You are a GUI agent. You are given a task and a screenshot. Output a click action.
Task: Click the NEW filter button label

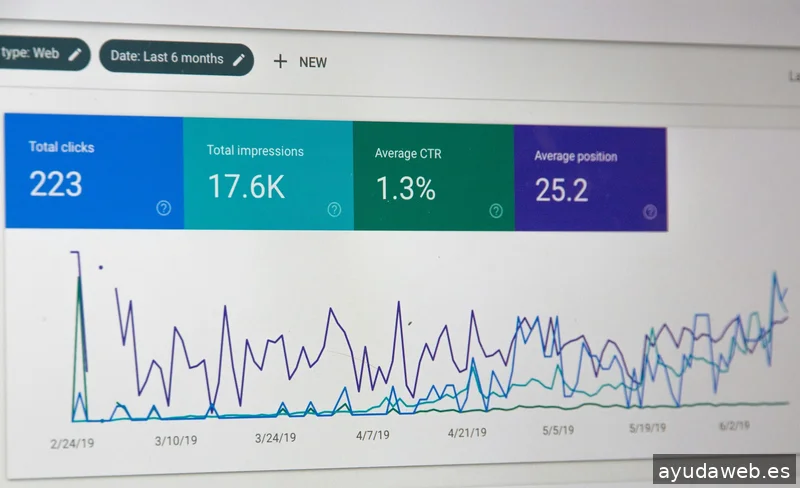pos(313,62)
